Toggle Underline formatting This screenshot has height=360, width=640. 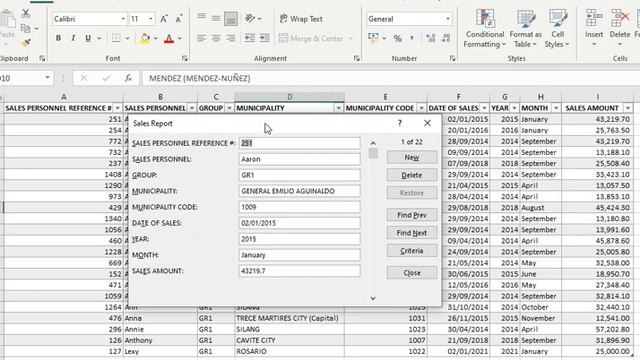pyautogui.click(x=88, y=38)
